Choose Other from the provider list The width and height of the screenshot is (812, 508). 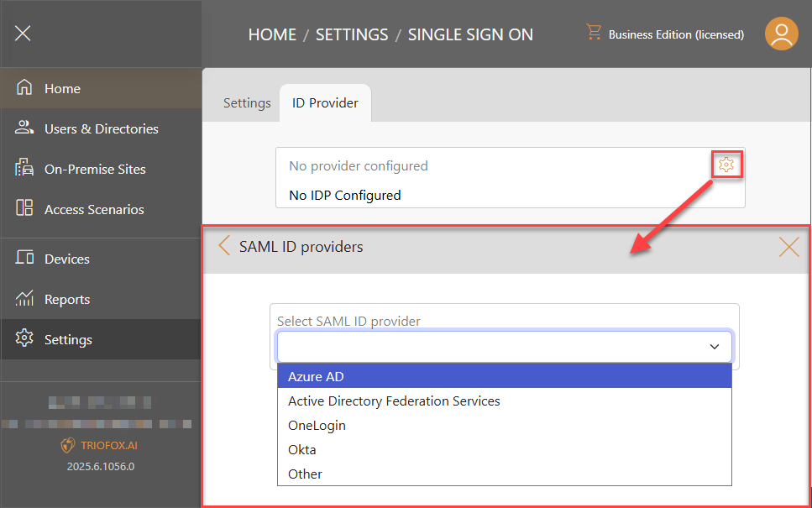(505, 474)
